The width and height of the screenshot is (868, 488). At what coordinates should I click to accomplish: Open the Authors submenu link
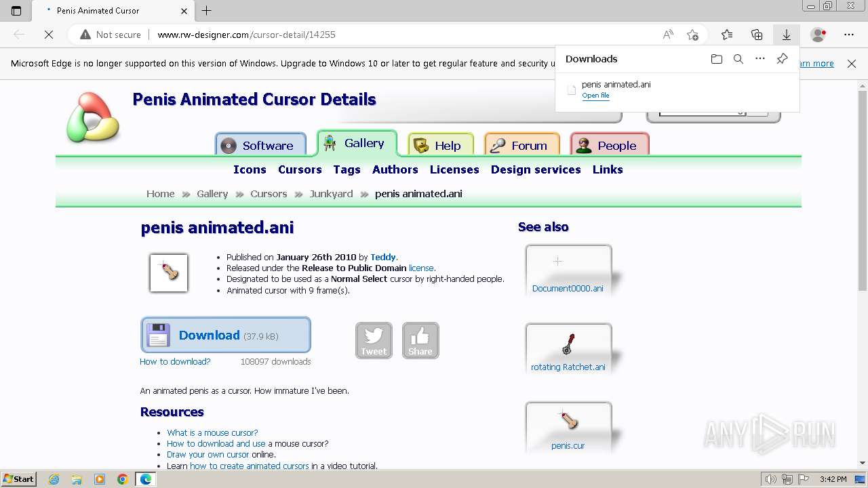coord(395,169)
